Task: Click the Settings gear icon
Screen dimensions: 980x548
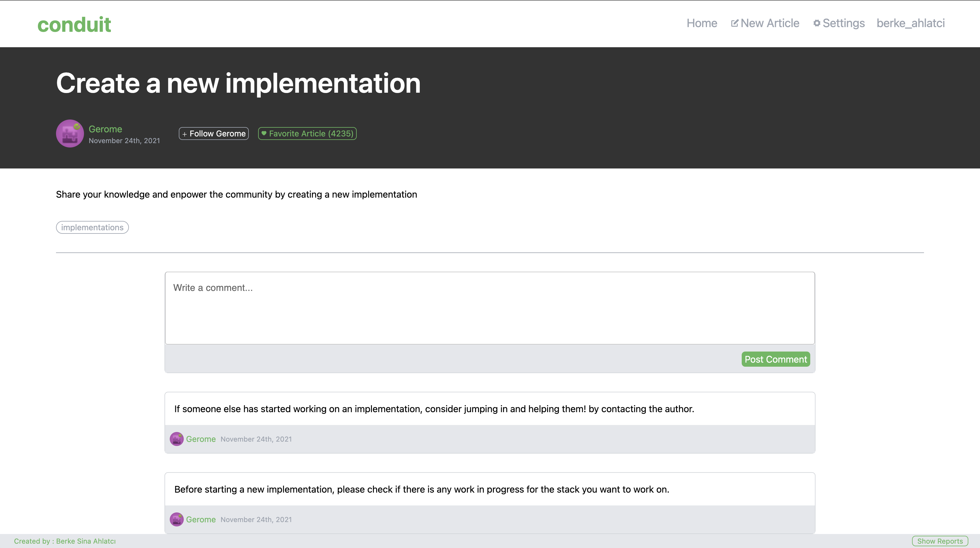Action: (x=817, y=23)
